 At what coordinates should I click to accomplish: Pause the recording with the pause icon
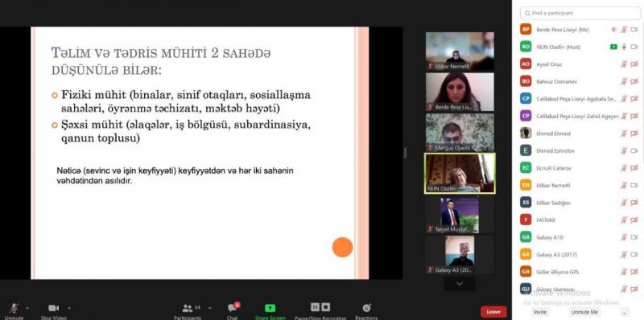click(x=315, y=307)
